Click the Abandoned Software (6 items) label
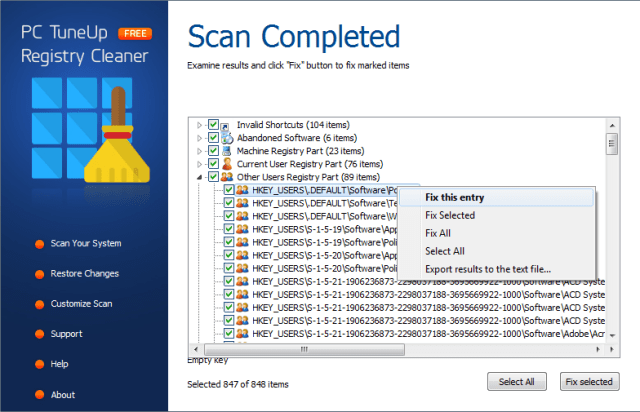Screen dimensions: 640x412 [297, 138]
